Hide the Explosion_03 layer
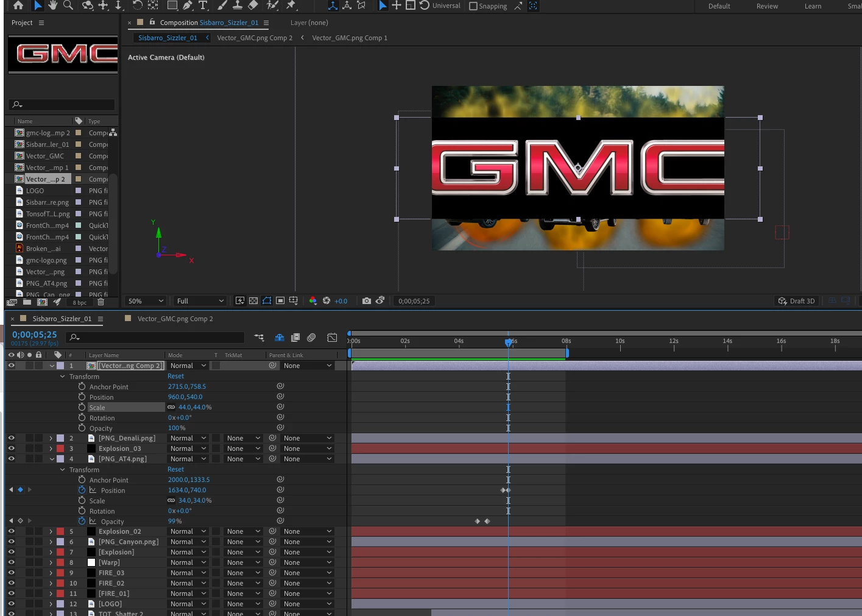The height and width of the screenshot is (616, 862). pos(11,448)
